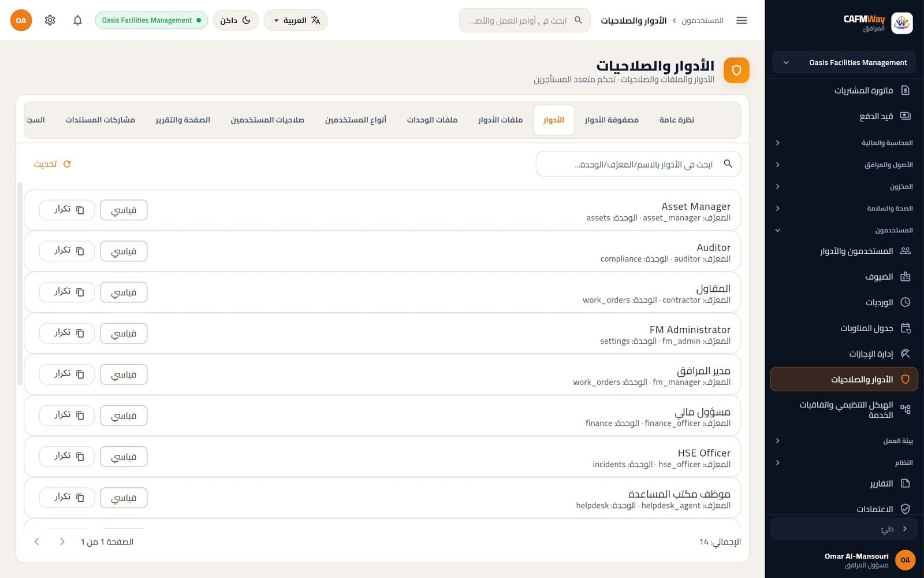The height and width of the screenshot is (578, 924).
Task: Open the موظف مكتب المساعدة role
Action: click(382, 498)
